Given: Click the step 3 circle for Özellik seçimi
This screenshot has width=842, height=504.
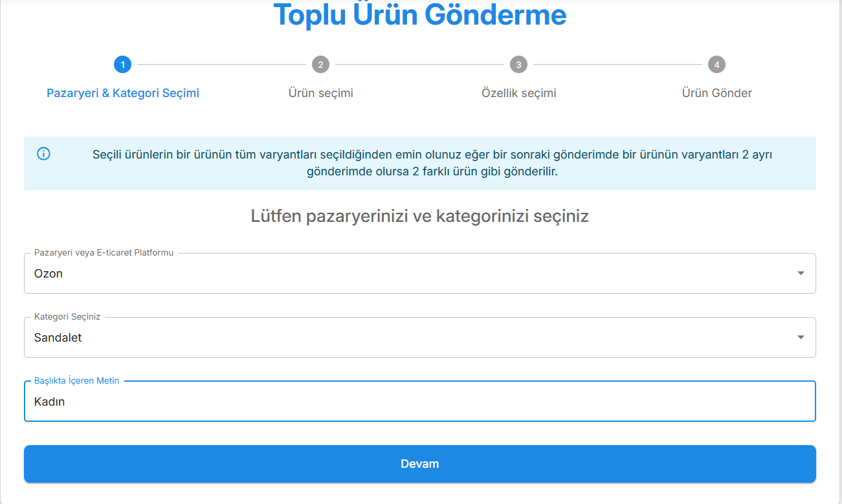Looking at the screenshot, I should (x=518, y=64).
